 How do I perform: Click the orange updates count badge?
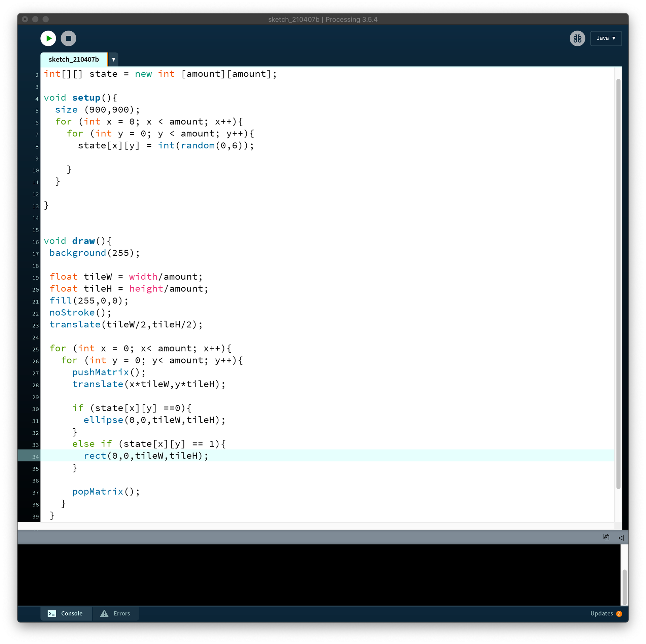click(x=618, y=613)
